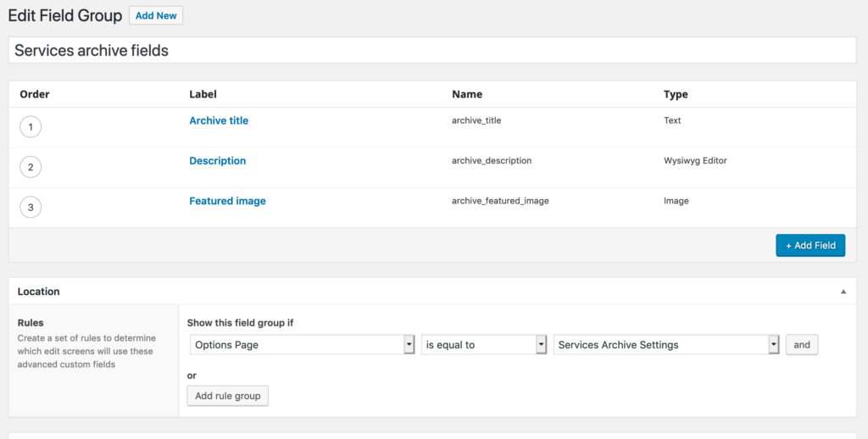Click the order circle numbered 2
Image resolution: width=868 pixels, height=439 pixels.
[x=31, y=167]
